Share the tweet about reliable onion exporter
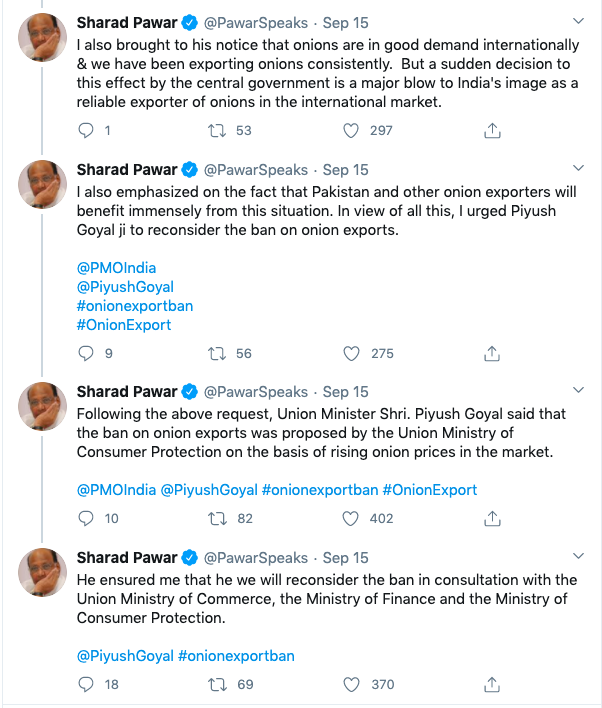602x708 pixels. [x=491, y=130]
